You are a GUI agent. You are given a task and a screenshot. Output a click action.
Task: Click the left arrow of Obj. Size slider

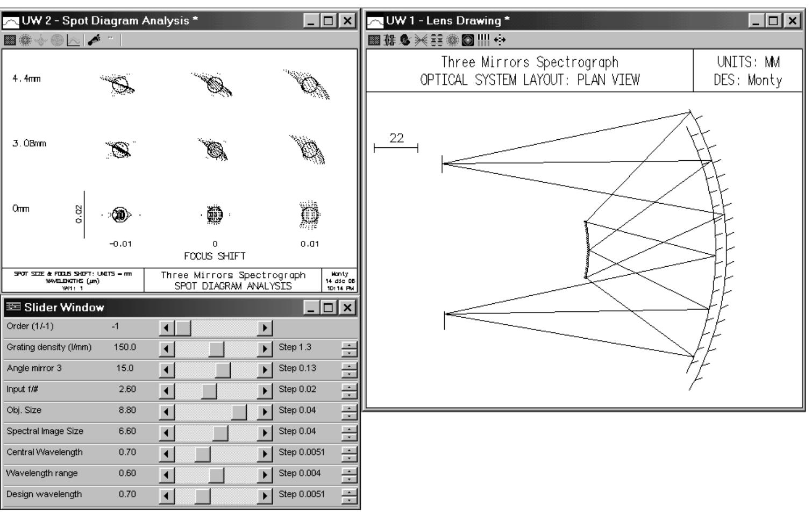pyautogui.click(x=167, y=411)
